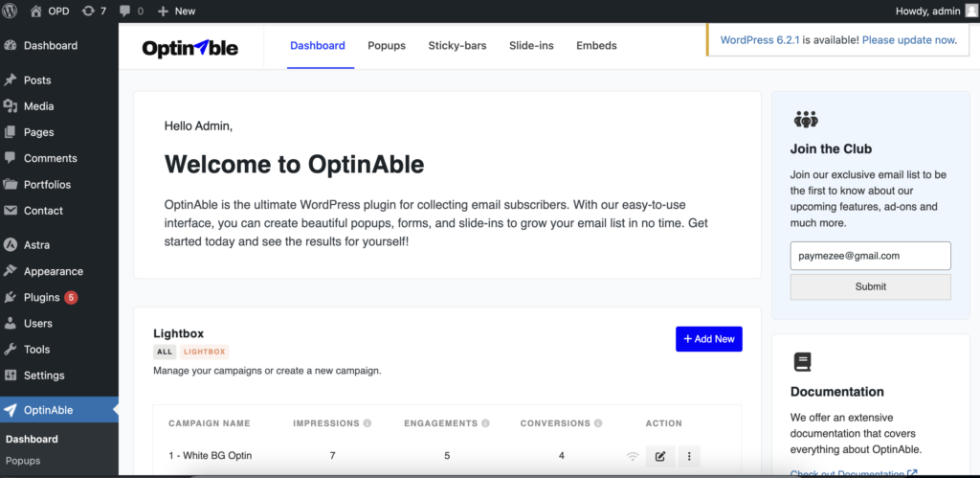Click the Pages icon in sidebar

coord(10,132)
